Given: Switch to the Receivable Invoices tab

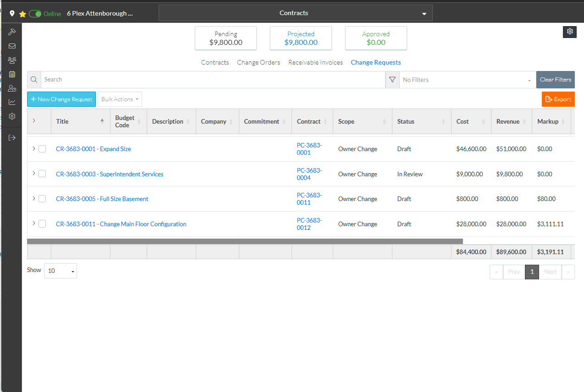Looking at the screenshot, I should point(315,62).
